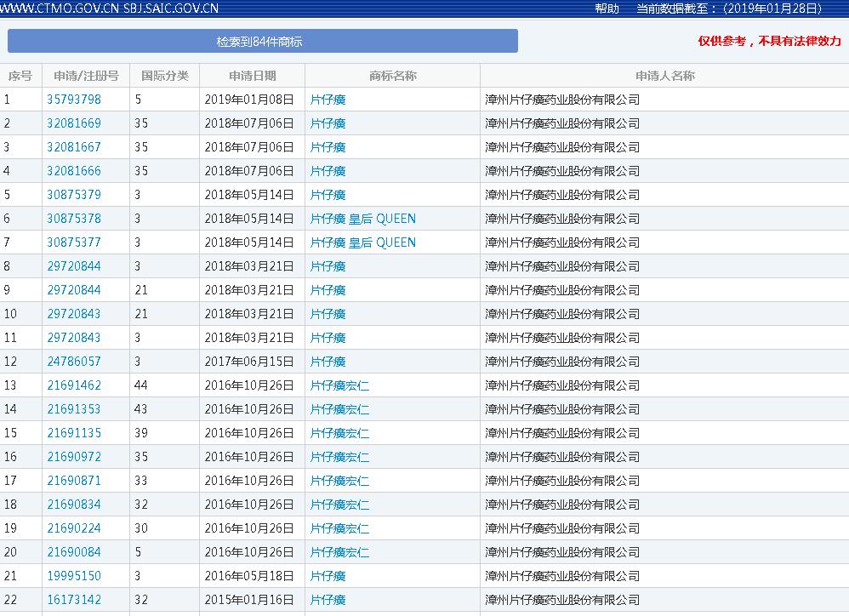Select the date 2016年05月18日
The height and width of the screenshot is (616, 849).
pyautogui.click(x=249, y=576)
